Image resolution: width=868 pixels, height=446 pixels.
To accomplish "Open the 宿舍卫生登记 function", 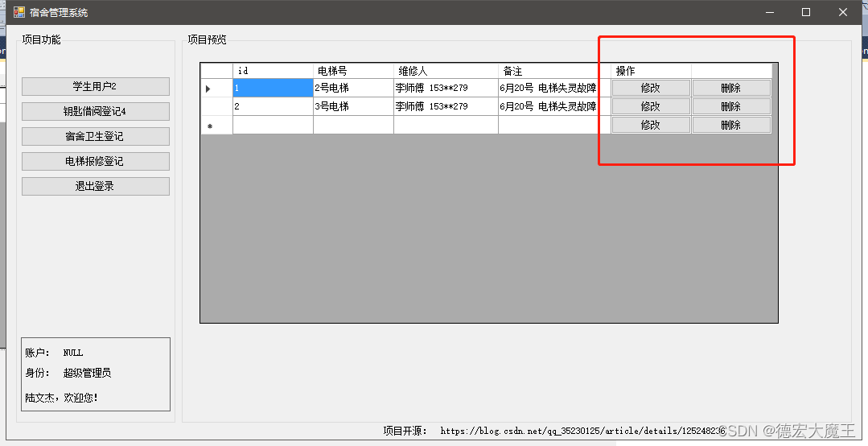I will 96,136.
